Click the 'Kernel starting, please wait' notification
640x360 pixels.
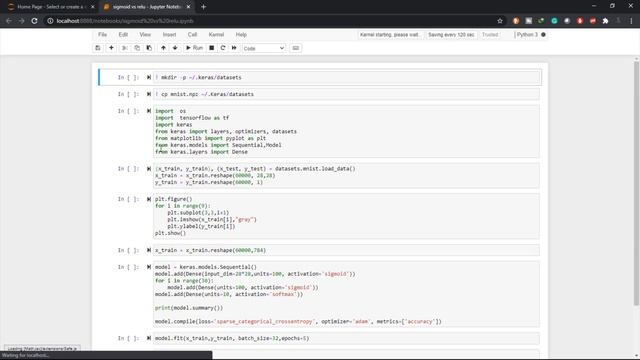[x=389, y=35]
